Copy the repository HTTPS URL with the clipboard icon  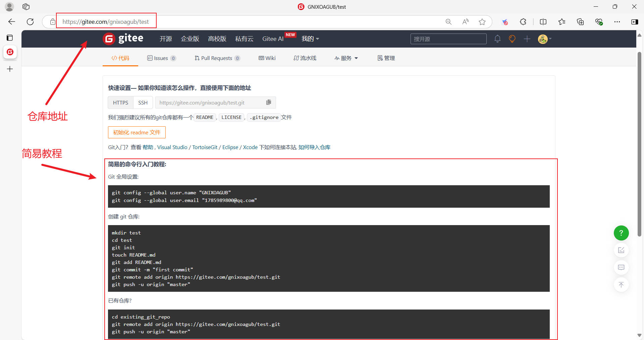(268, 103)
